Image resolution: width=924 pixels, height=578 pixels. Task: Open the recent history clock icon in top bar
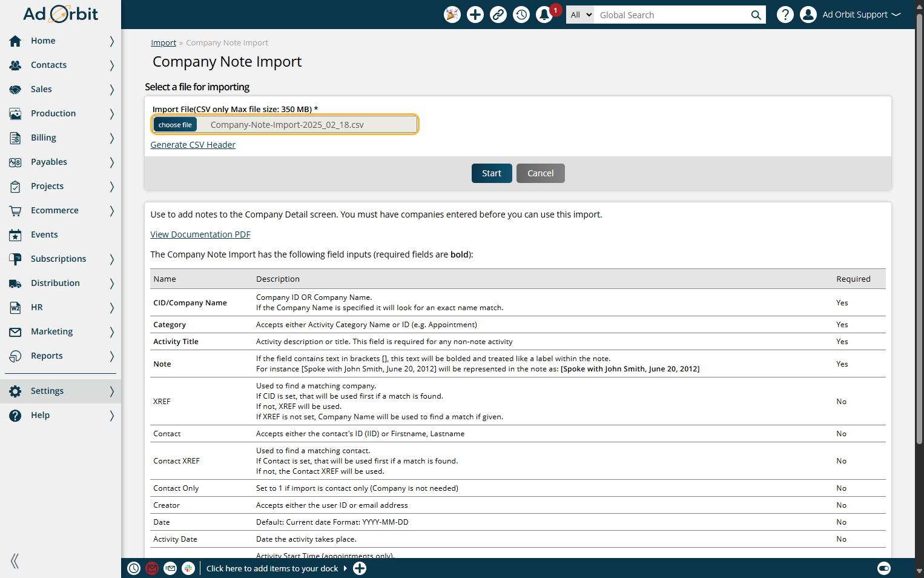[x=521, y=15]
